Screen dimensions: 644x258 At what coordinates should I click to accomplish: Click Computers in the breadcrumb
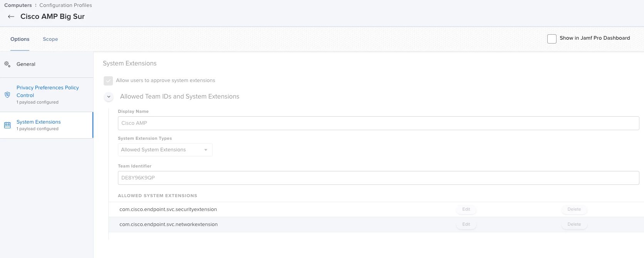18,5
